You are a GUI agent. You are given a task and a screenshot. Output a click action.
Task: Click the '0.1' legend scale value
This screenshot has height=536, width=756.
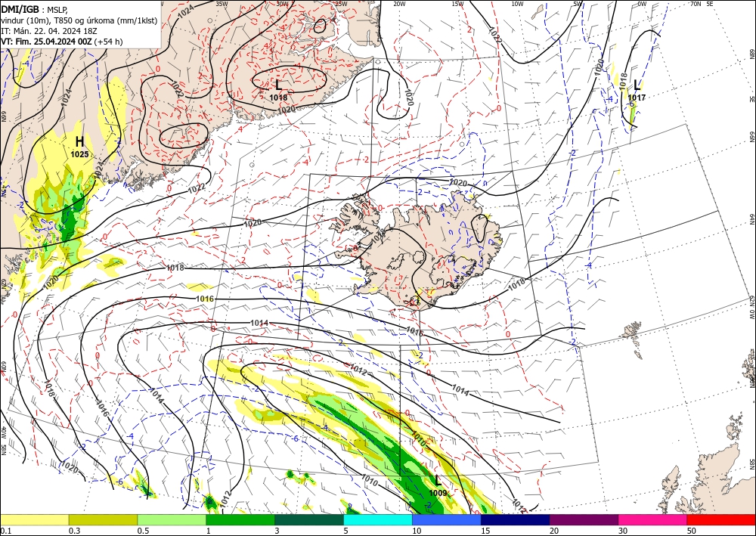tap(5, 531)
